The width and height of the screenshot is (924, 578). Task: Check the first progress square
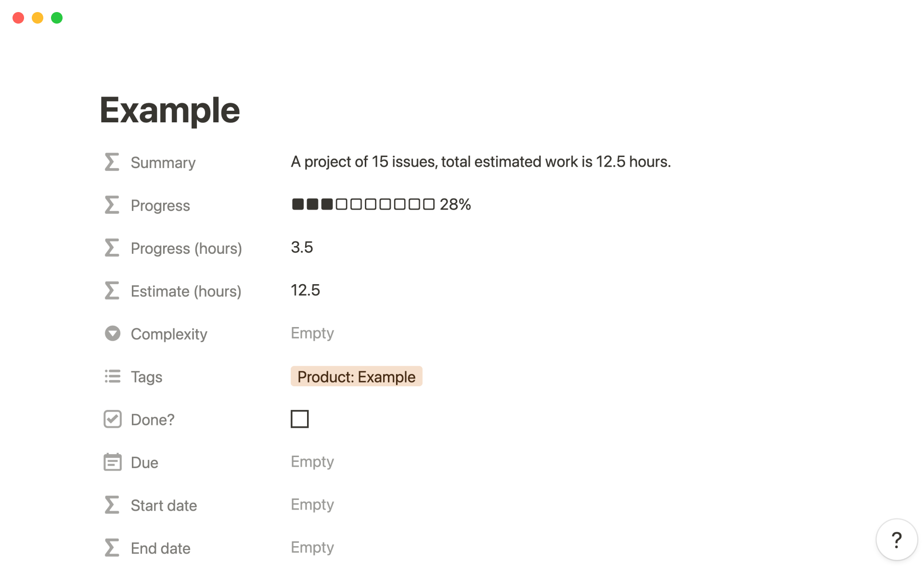[x=297, y=204]
